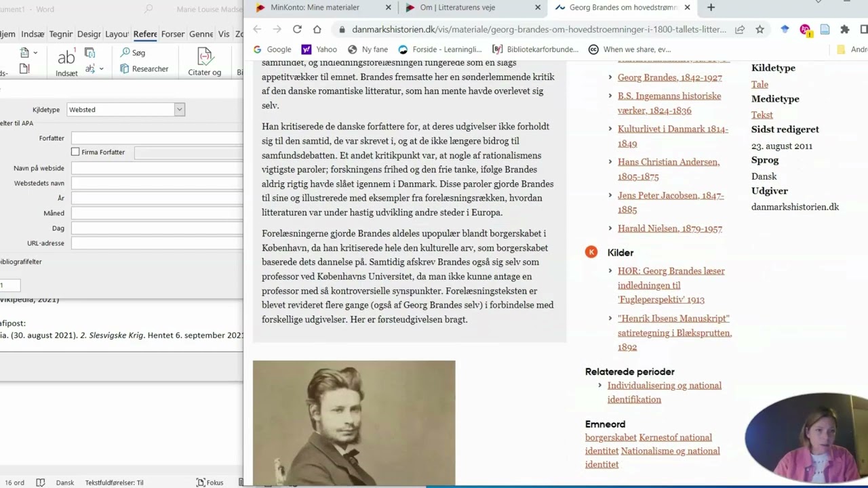Open the Gennemse ribbon tab
Screen dimensions: 868x488
click(x=201, y=34)
